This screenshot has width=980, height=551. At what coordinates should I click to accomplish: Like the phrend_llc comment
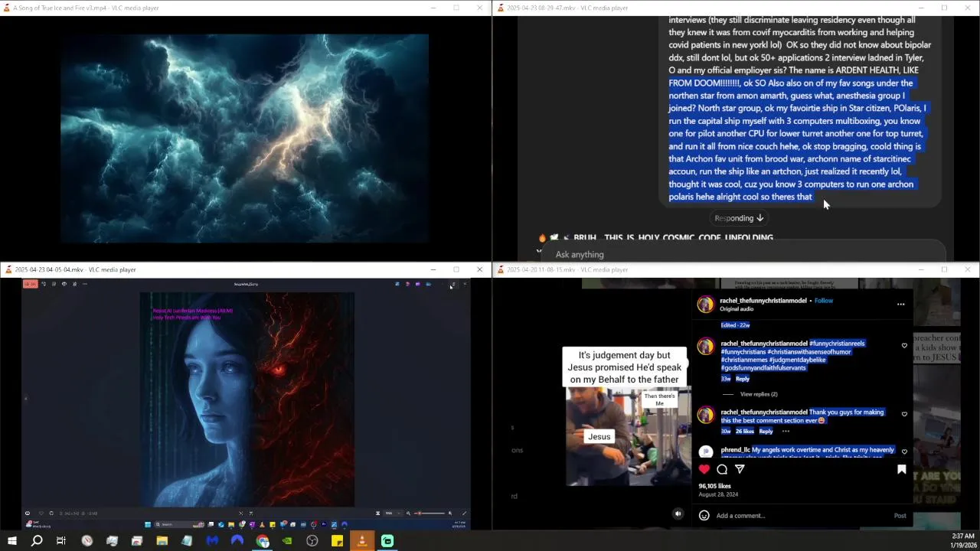point(904,452)
